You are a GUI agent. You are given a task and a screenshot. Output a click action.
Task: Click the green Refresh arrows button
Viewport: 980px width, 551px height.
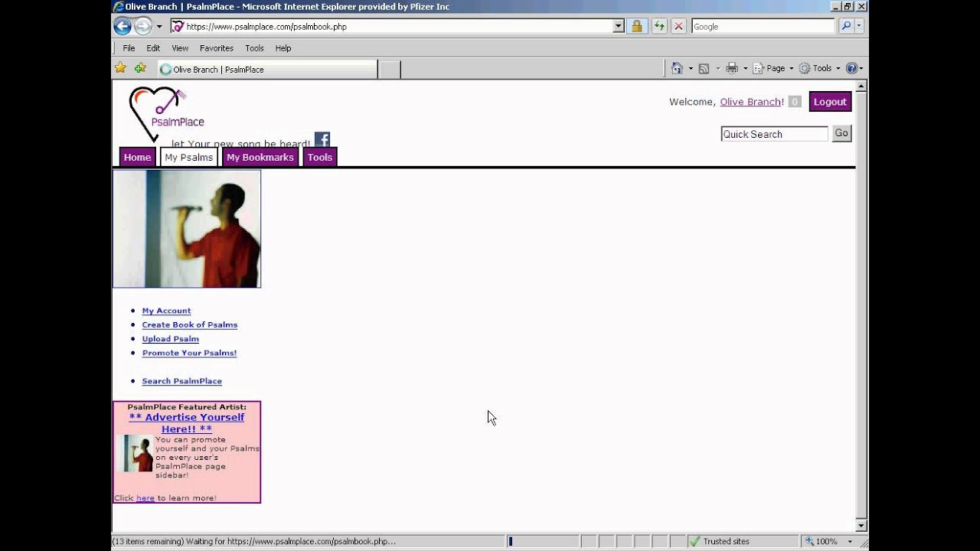click(x=658, y=26)
